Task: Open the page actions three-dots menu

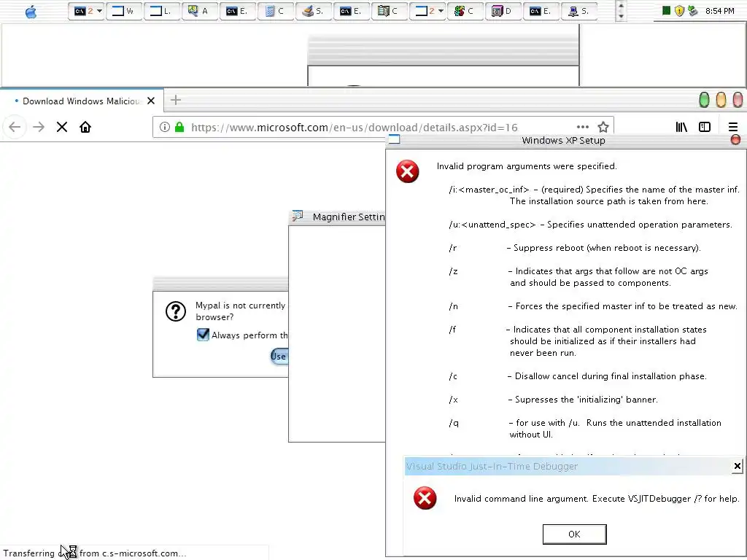Action: tap(583, 127)
